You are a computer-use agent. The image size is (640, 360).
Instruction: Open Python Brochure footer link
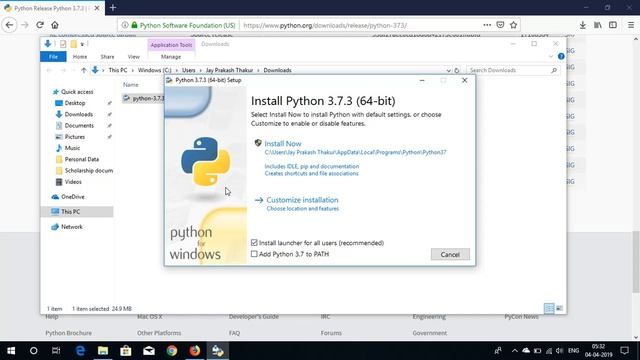[x=69, y=333]
